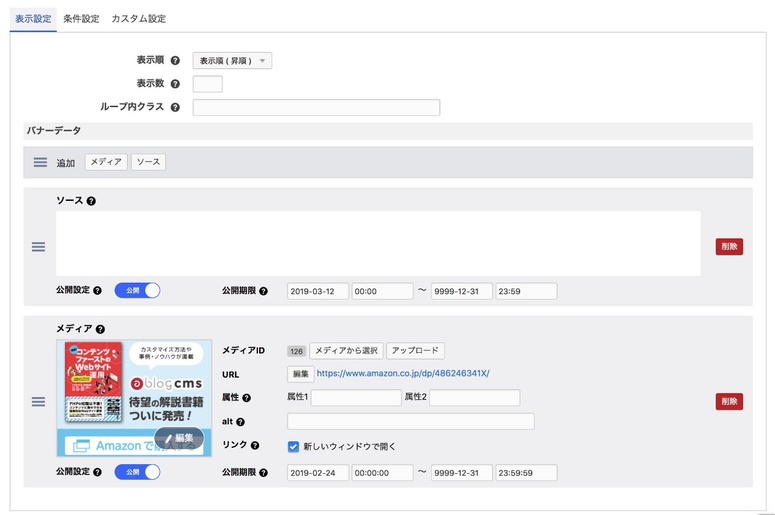This screenshot has width=775, height=515.
Task: Click drag handle of the メディア block
Action: pos(38,401)
